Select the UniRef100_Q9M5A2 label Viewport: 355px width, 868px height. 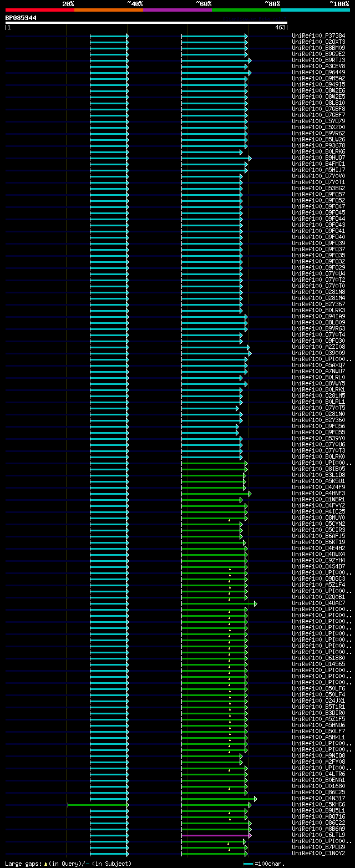tap(318, 79)
